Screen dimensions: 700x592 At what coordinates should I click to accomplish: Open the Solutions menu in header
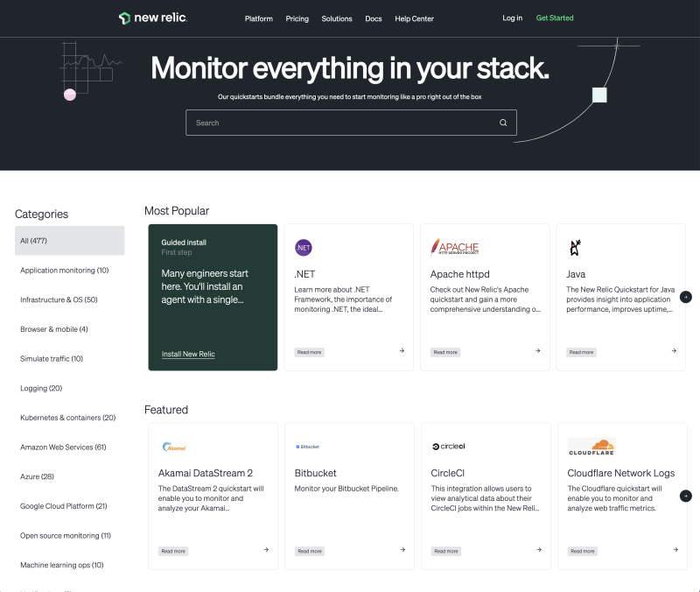tap(337, 18)
